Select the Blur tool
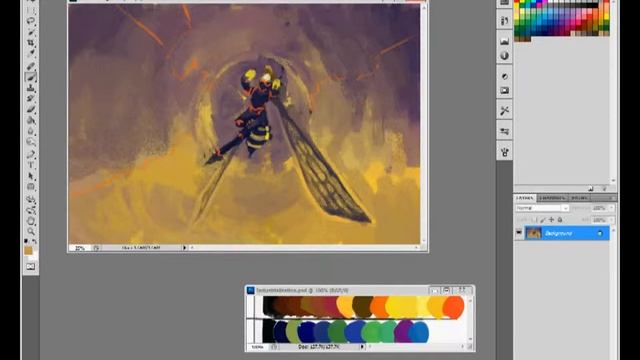Image resolution: width=640 pixels, height=360 pixels. (31, 131)
